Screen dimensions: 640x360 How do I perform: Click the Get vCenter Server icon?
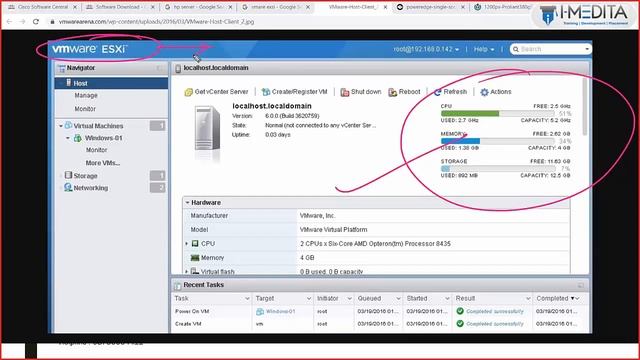pyautogui.click(x=188, y=92)
